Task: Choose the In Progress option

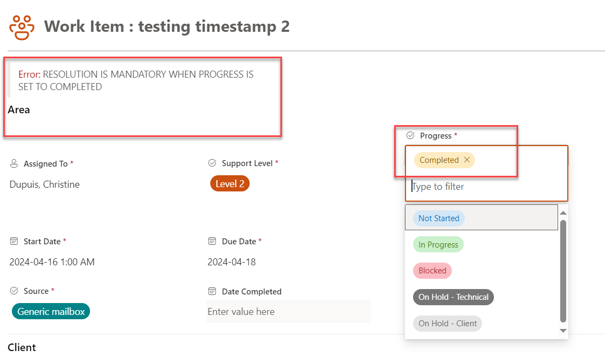Action: 438,244
